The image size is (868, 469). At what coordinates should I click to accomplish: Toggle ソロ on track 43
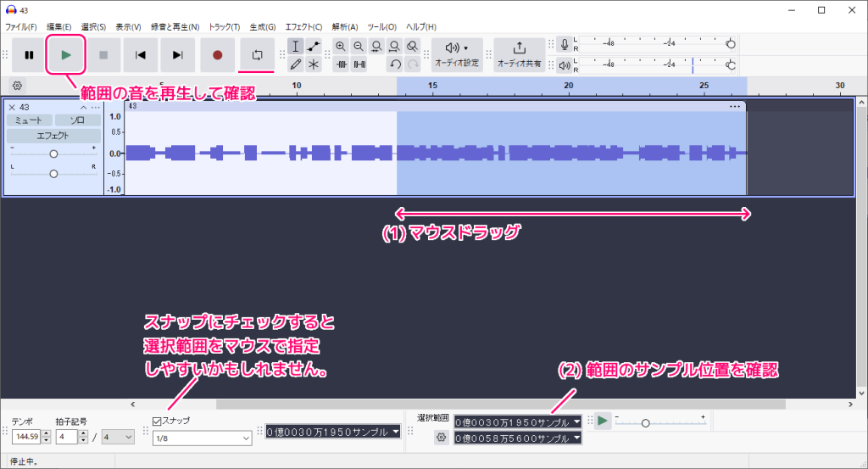click(77, 120)
